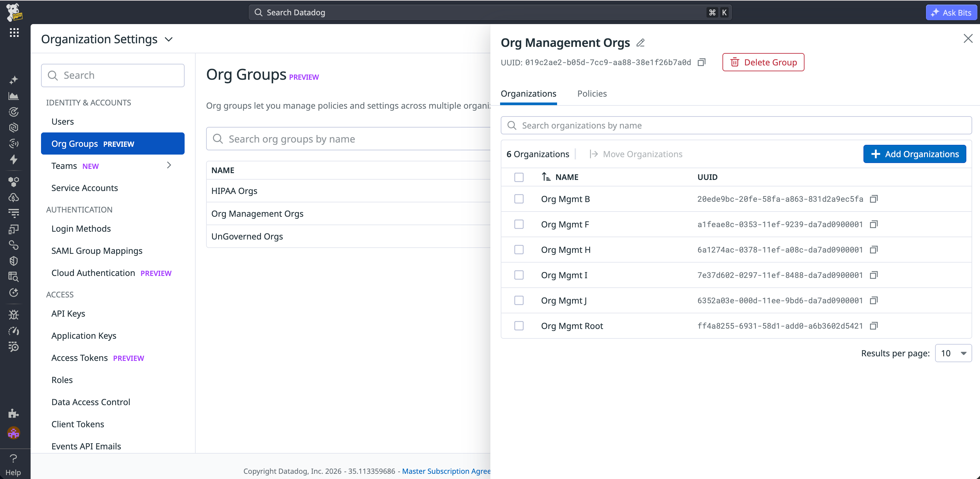This screenshot has width=980, height=479.
Task: Open the hexagon icon in sidebar
Action: 14,127
